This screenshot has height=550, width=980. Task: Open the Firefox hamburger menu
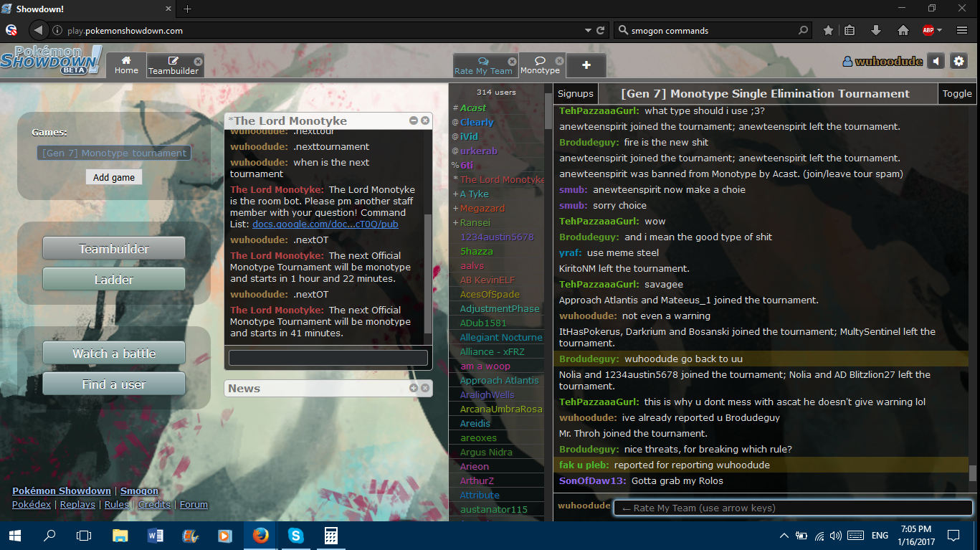click(x=962, y=30)
